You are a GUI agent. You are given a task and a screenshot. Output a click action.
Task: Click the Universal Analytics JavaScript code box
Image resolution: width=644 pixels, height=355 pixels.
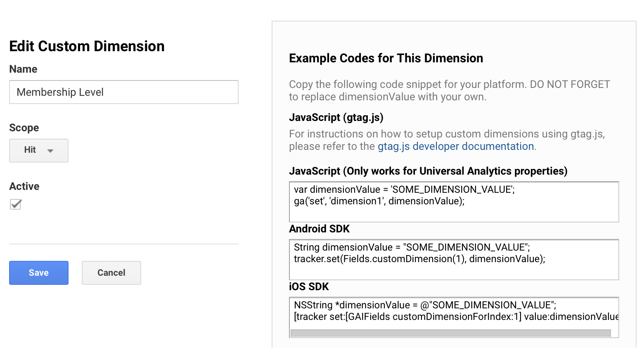tap(454, 202)
